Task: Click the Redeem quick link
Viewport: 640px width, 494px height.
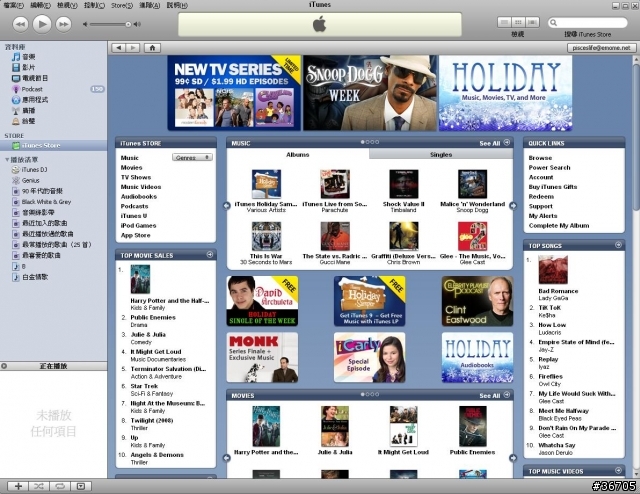Action: (541, 196)
